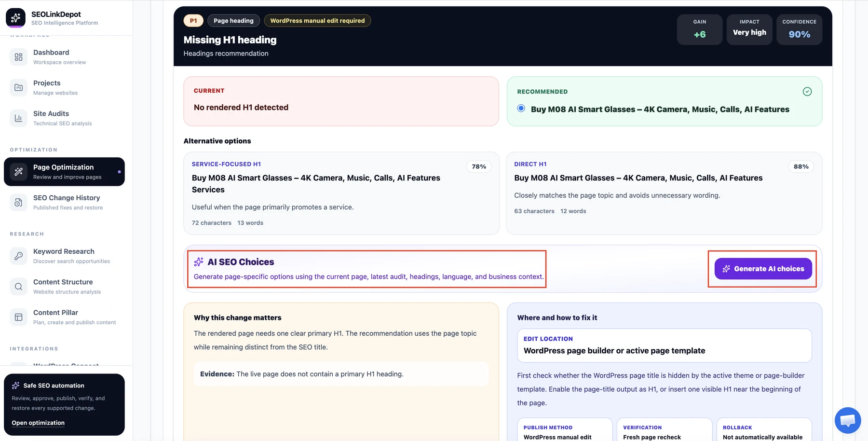Click the Content Pillar layout icon
The image size is (868, 441).
pos(18,317)
